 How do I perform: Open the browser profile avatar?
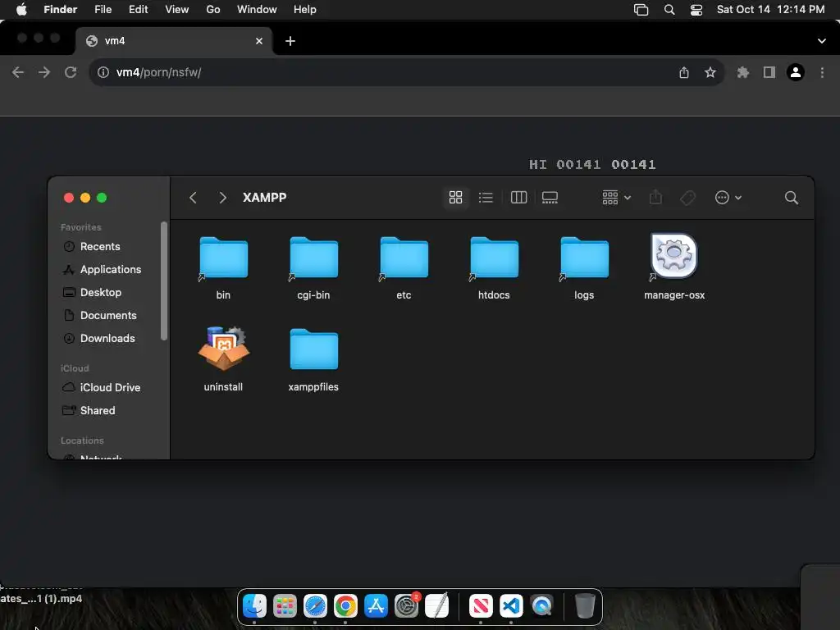(x=796, y=72)
